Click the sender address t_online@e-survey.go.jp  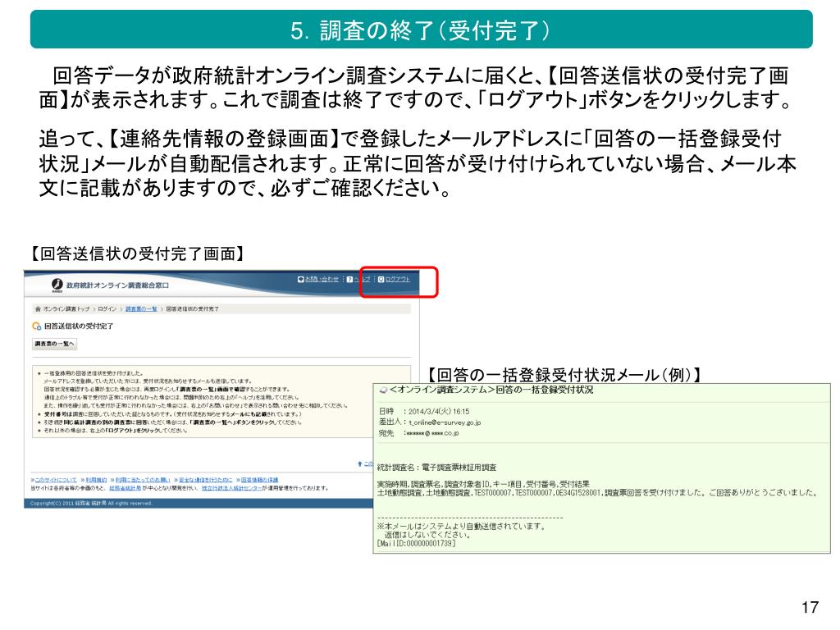coord(445,422)
